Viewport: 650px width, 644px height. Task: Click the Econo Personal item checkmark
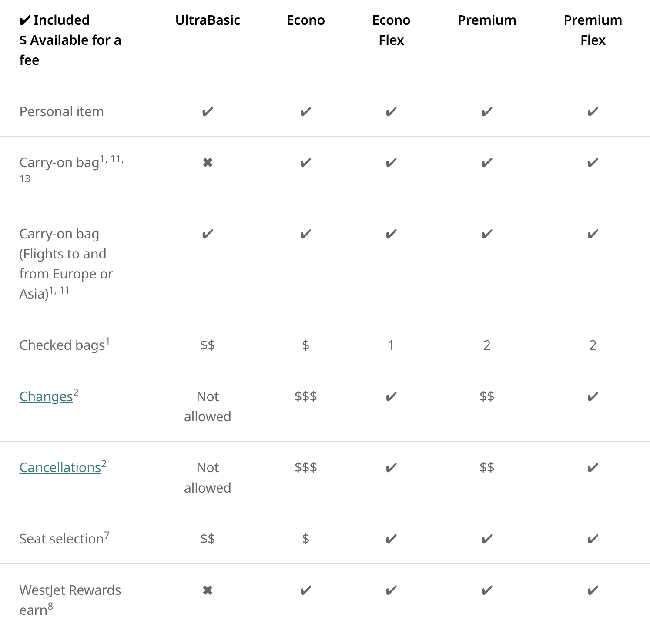[305, 112]
